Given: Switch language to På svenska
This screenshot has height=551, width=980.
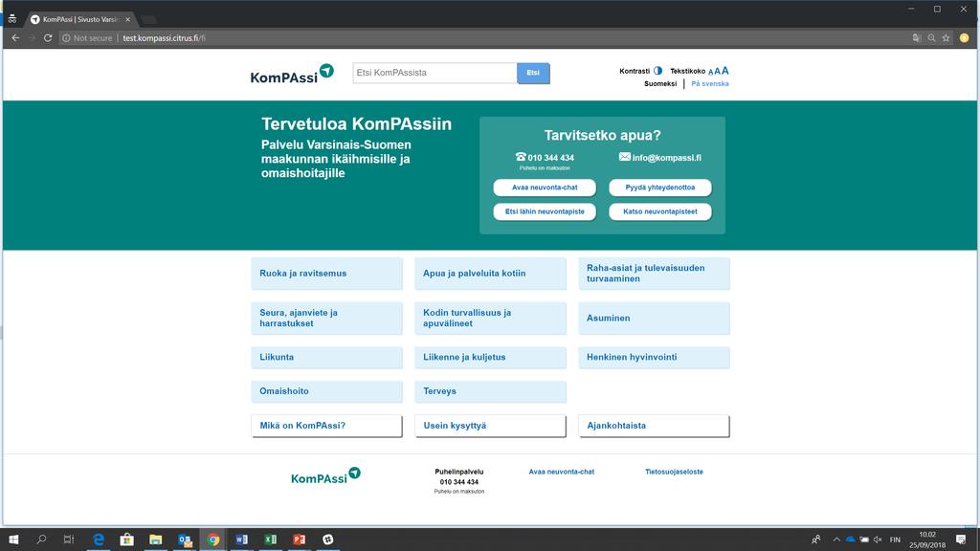Looking at the screenshot, I should coord(710,84).
